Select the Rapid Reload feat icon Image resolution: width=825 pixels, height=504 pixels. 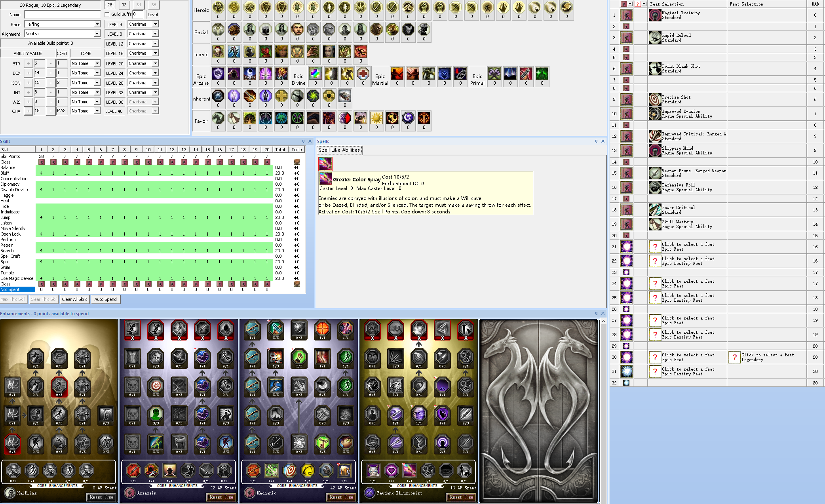click(x=655, y=38)
